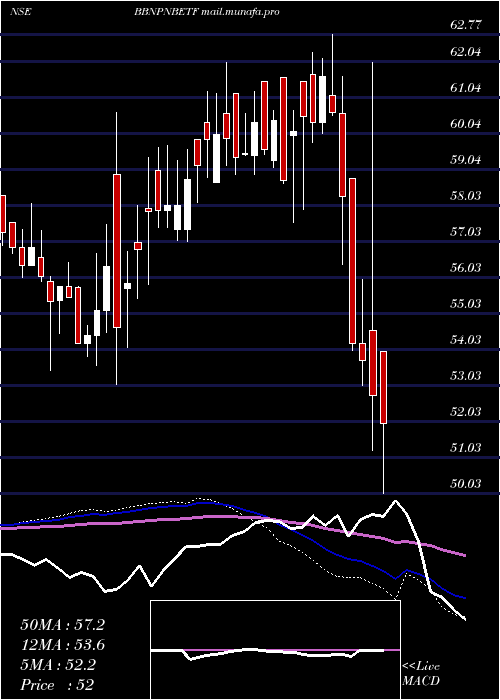Click the 57.03 price axis label
Image resolution: width=500 pixels, height=700 pixels.
(466, 232)
